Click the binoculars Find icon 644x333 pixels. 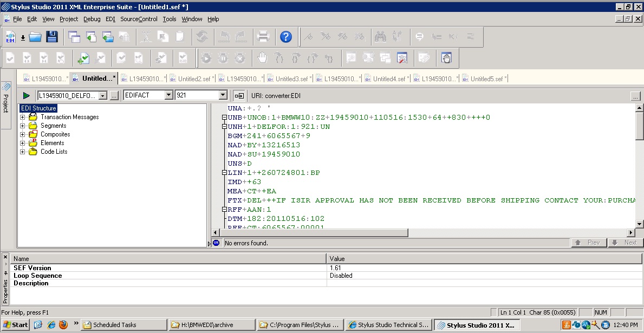pos(381,37)
